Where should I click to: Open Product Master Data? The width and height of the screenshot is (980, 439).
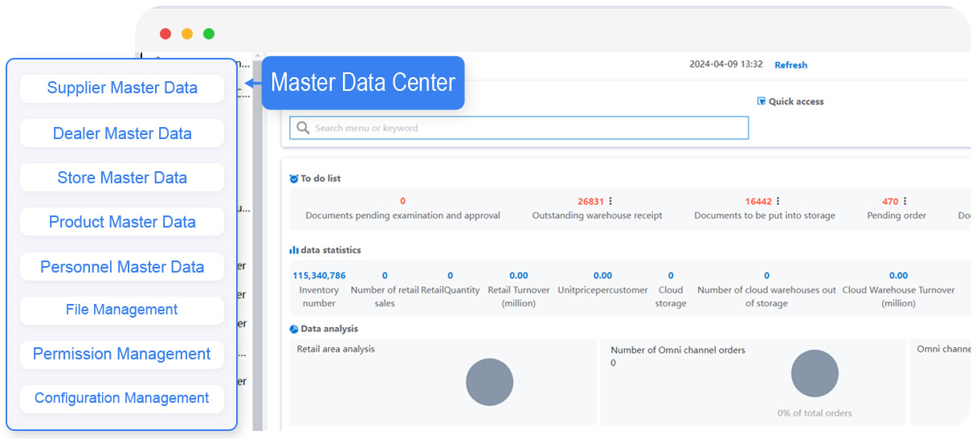pyautogui.click(x=122, y=222)
